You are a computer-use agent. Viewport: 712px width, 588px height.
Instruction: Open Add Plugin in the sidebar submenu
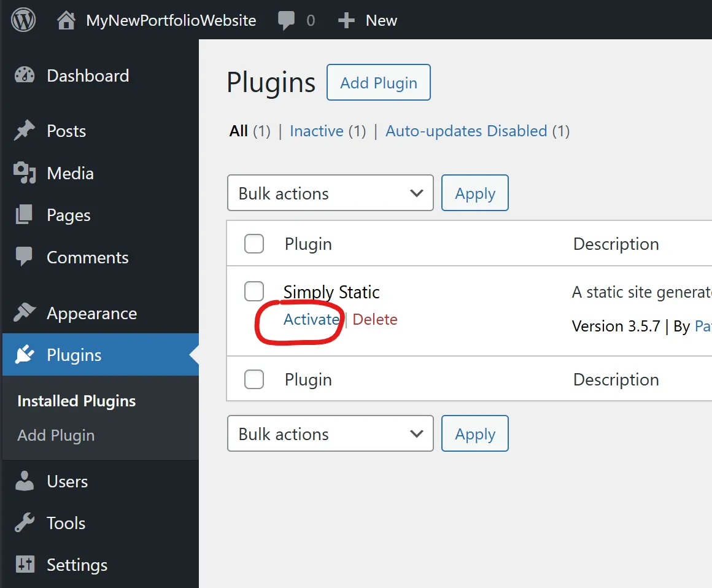pos(56,435)
